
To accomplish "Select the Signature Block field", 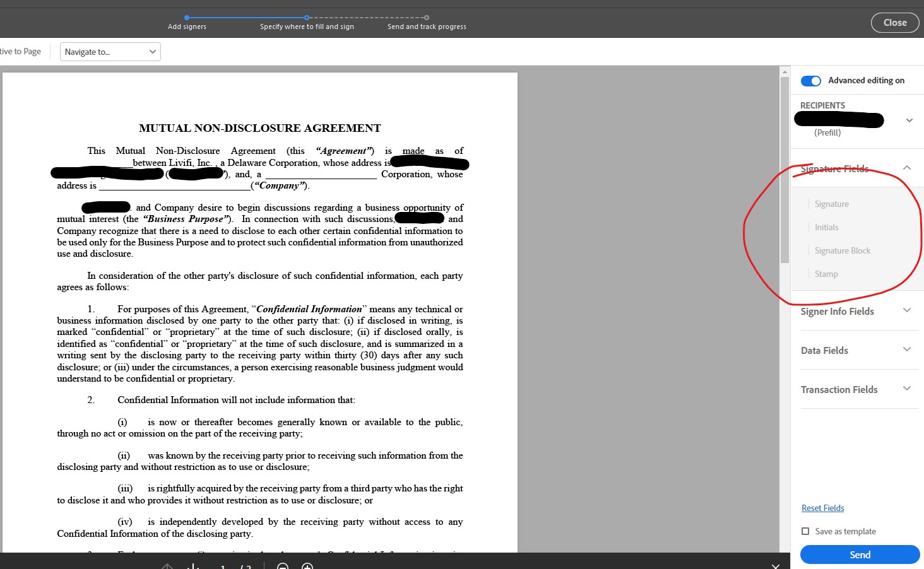I will point(842,250).
